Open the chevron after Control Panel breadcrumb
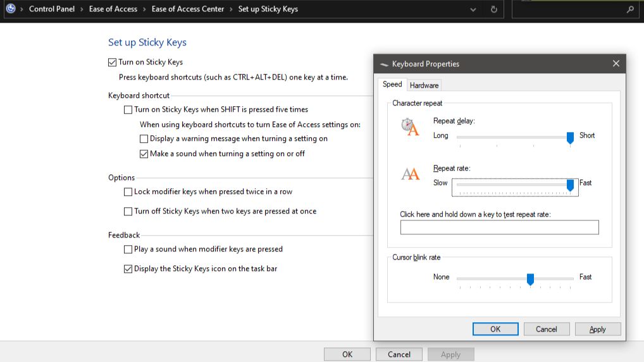The width and height of the screenshot is (644, 362). [x=82, y=9]
